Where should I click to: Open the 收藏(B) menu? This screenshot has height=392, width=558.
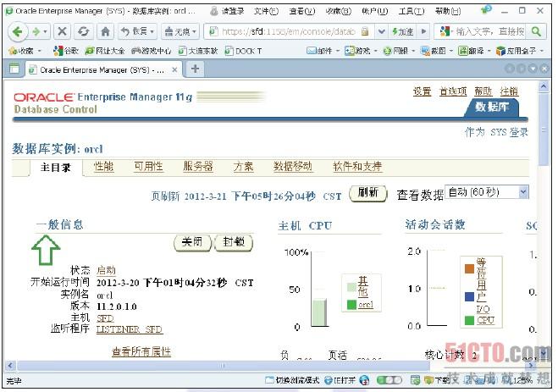339,11
